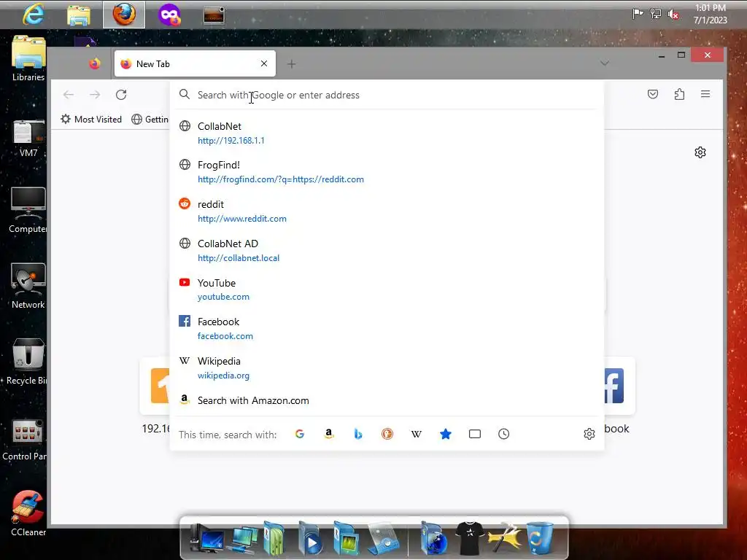Open the CollabNet AD suggestion
Screen dimensions: 747x560
coord(387,251)
